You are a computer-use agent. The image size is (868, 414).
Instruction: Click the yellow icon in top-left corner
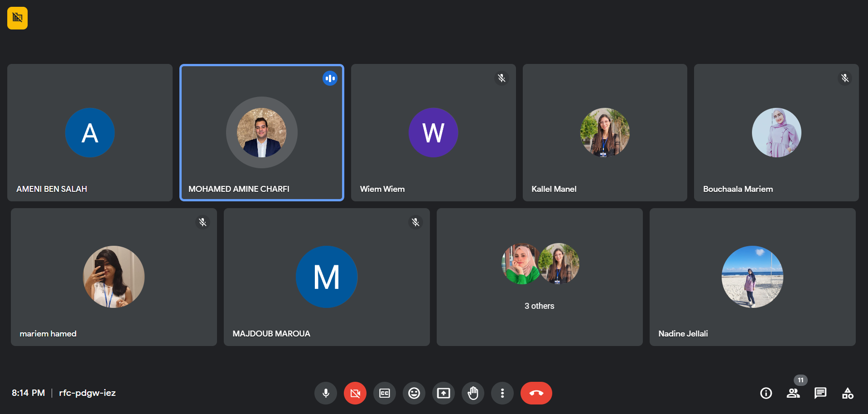(x=18, y=18)
